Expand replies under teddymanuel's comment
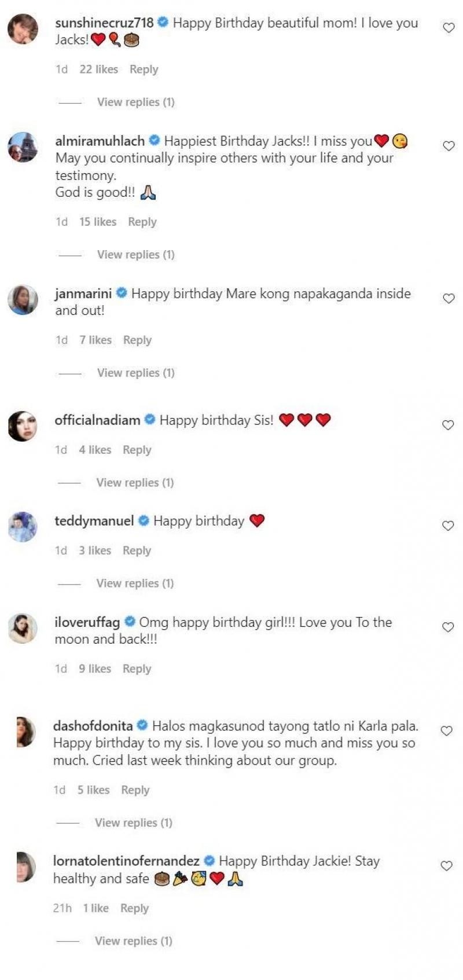 tap(135, 583)
